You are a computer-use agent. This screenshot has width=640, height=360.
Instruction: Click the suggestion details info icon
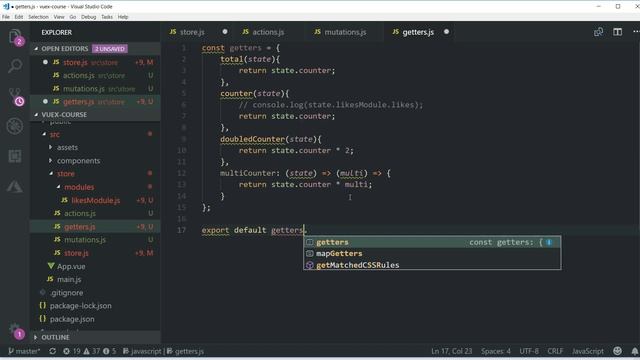coord(549,242)
